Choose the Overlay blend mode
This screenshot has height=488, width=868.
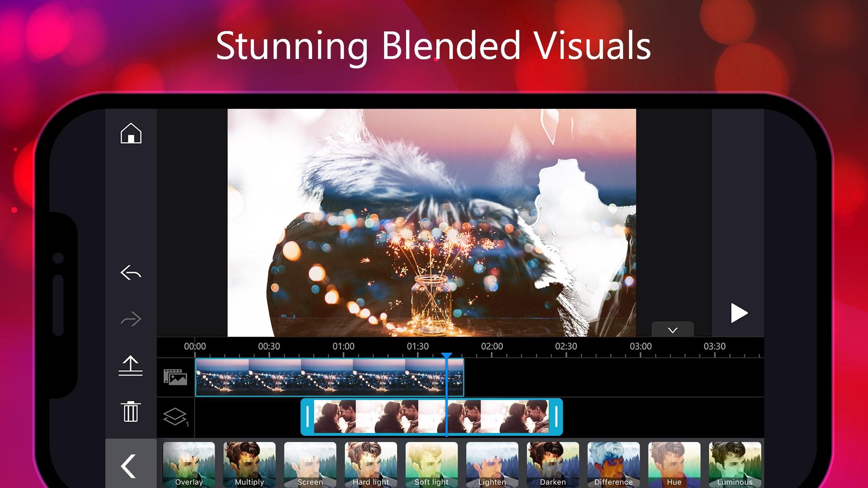click(x=189, y=465)
